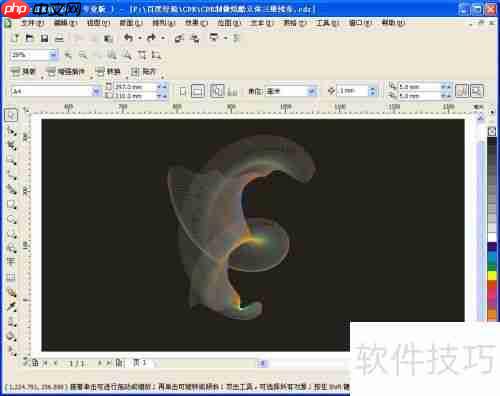The width and height of the screenshot is (500, 396).
Task: Select the Interactive Fill tool
Action: coord(11,350)
